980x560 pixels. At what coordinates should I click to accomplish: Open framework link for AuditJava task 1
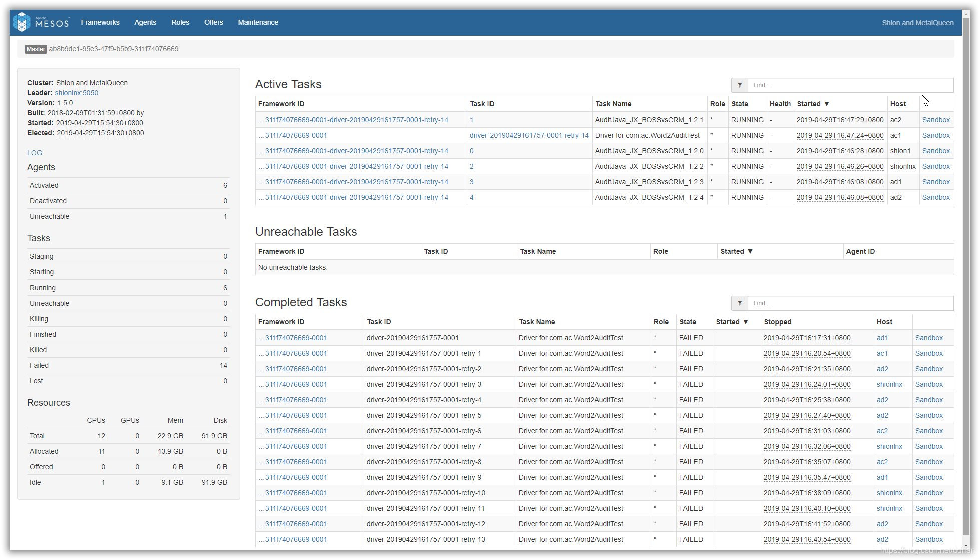353,120
